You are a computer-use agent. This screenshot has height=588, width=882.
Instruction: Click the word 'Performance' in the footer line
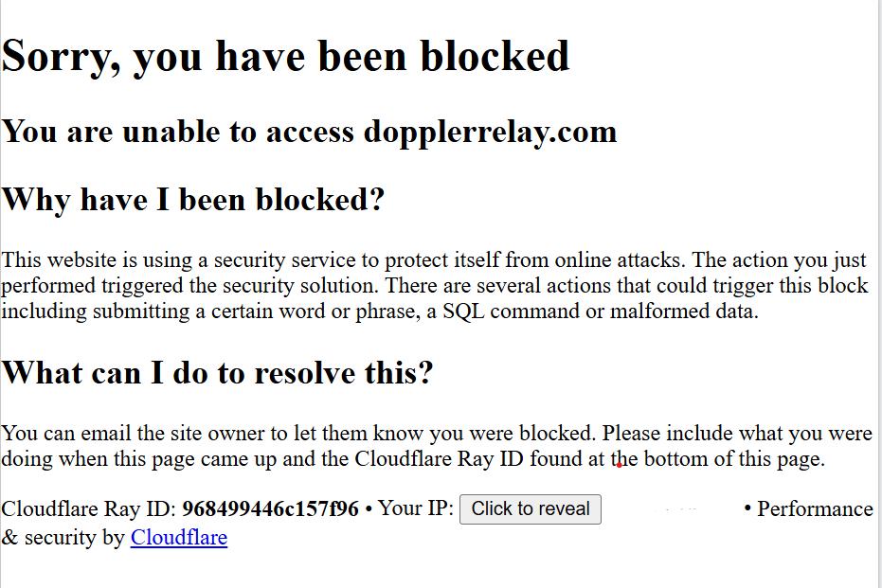[x=814, y=509]
